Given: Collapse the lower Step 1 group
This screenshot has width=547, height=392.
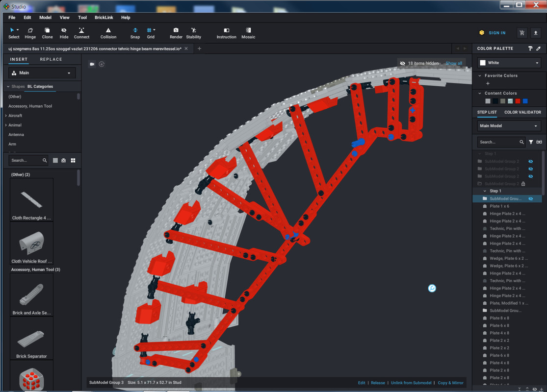Looking at the screenshot, I should (485, 191).
